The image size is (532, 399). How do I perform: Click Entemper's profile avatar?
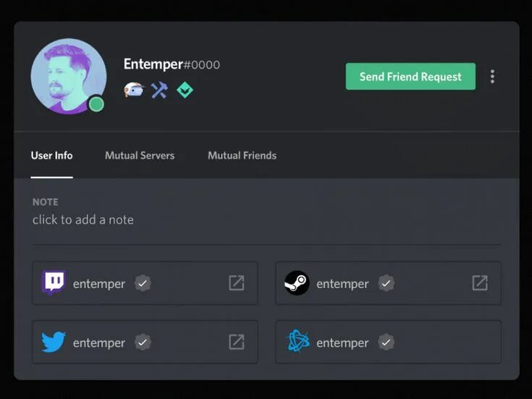click(x=69, y=77)
